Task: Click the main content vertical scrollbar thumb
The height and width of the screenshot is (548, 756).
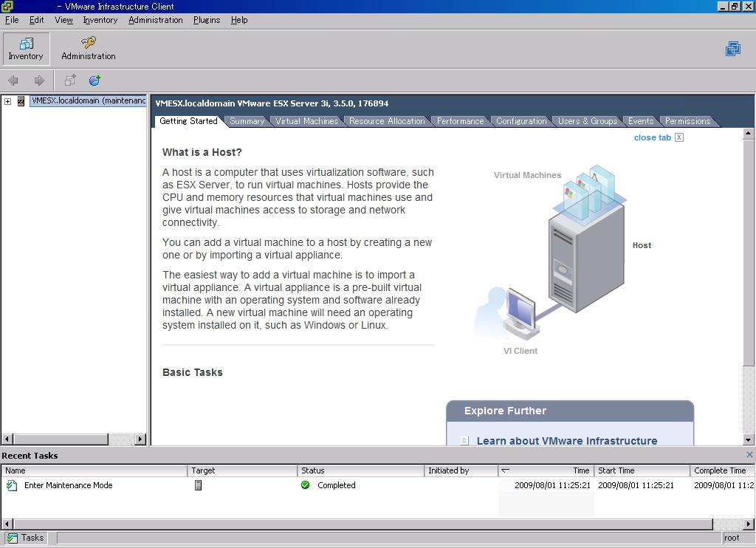Action: 749,252
